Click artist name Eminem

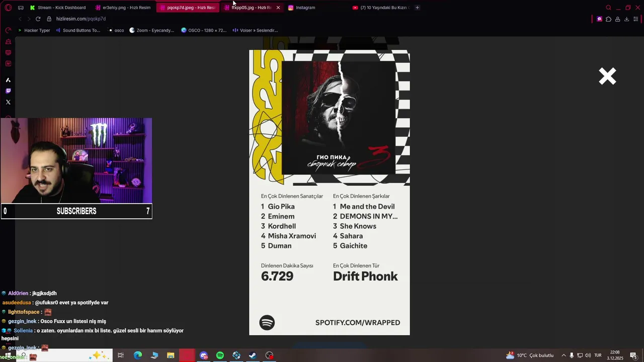[281, 216]
